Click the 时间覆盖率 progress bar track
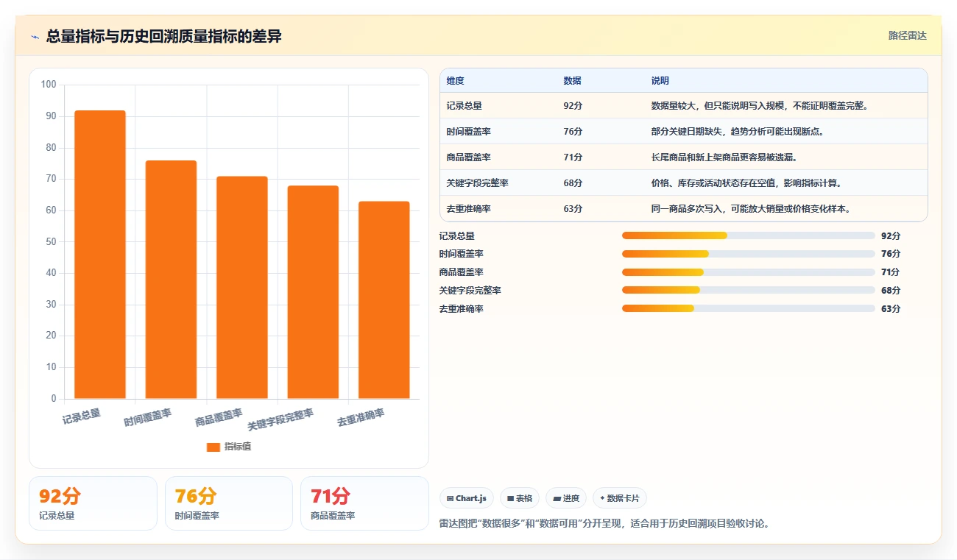This screenshot has height=560, width=957. [748, 254]
